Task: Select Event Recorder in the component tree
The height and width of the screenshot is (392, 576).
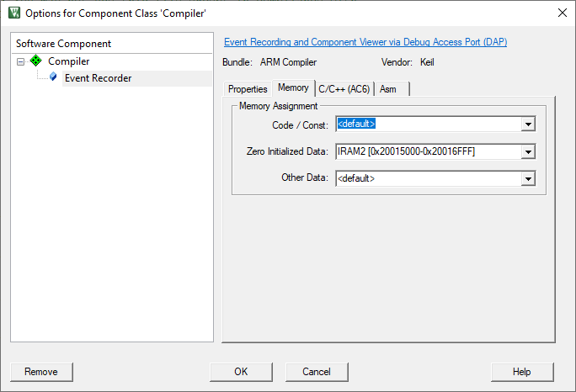Action: [x=98, y=78]
